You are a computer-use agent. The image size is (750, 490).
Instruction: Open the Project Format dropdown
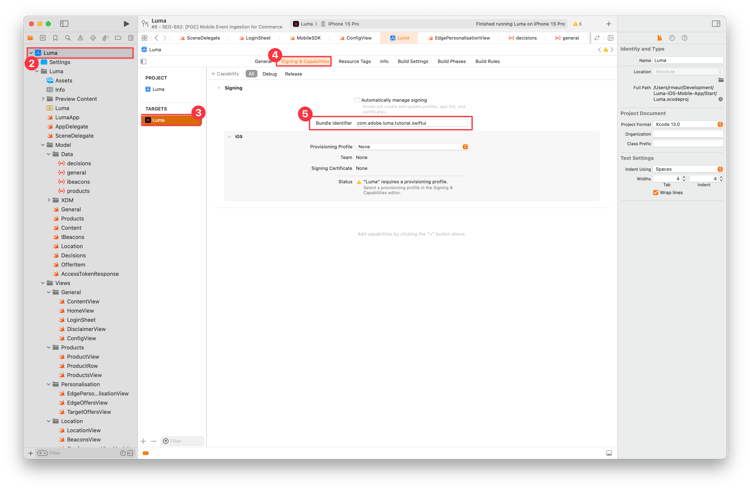(688, 124)
